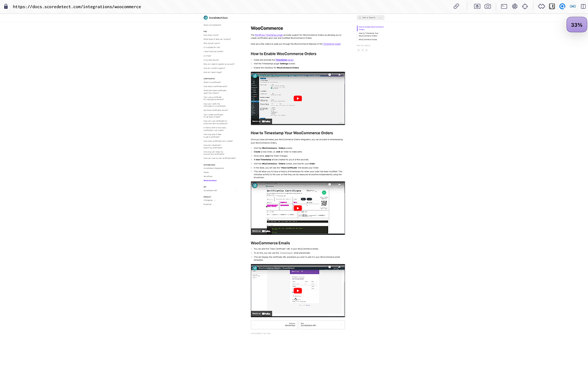Click the neutral face feedback icon
Viewport: 588px width, 373px height.
[x=362, y=50]
